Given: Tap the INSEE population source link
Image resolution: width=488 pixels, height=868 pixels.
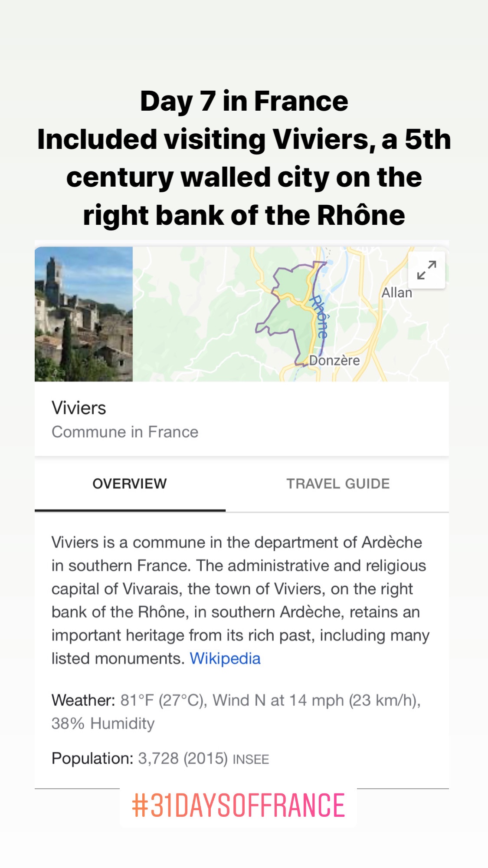Looking at the screenshot, I should click(251, 759).
